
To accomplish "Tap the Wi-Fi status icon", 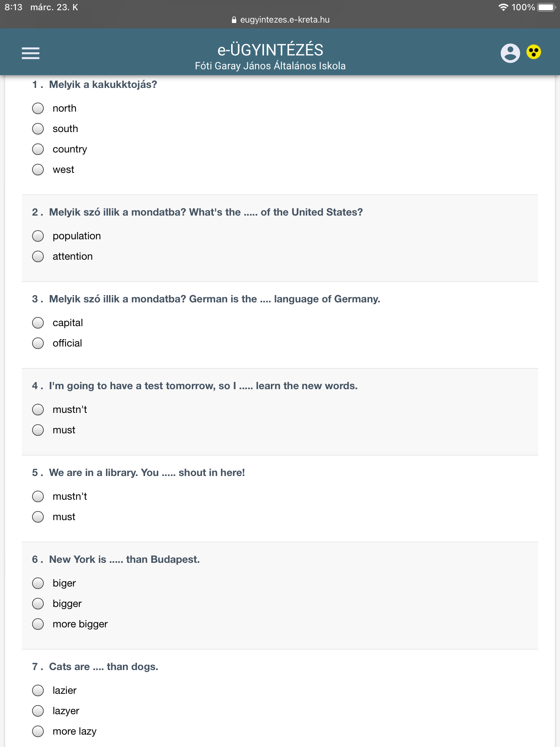I will click(503, 7).
